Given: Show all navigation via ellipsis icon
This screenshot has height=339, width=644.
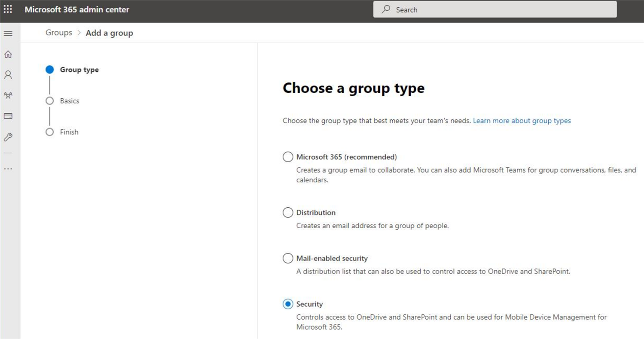Looking at the screenshot, I should click(x=8, y=169).
